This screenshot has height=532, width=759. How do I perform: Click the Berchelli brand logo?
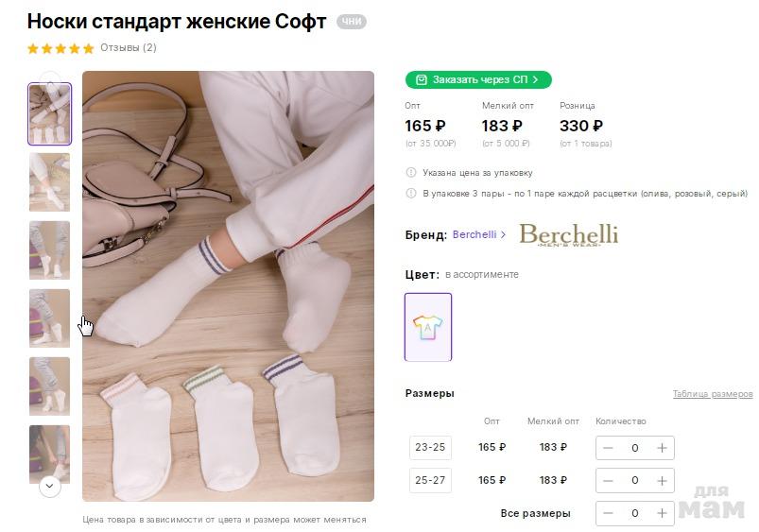(568, 234)
